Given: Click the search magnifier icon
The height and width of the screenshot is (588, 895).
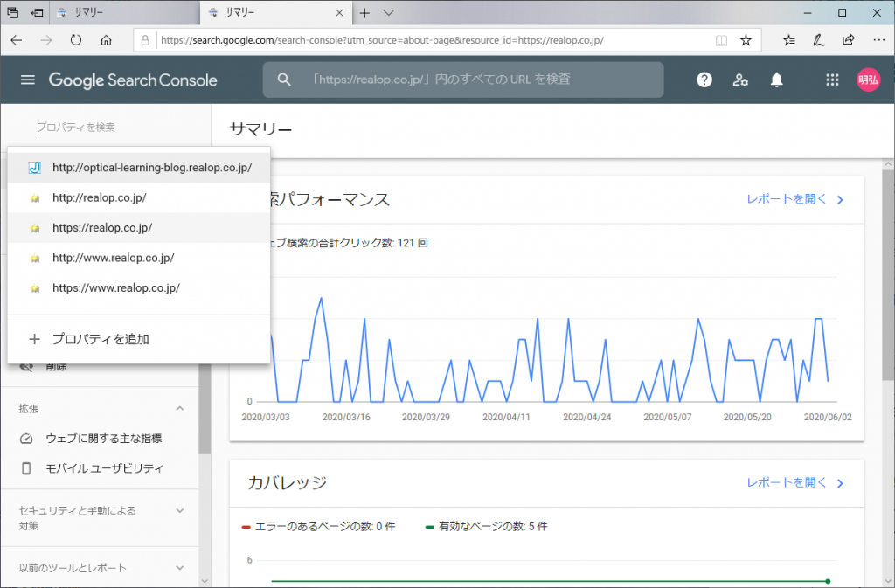Looking at the screenshot, I should (284, 80).
